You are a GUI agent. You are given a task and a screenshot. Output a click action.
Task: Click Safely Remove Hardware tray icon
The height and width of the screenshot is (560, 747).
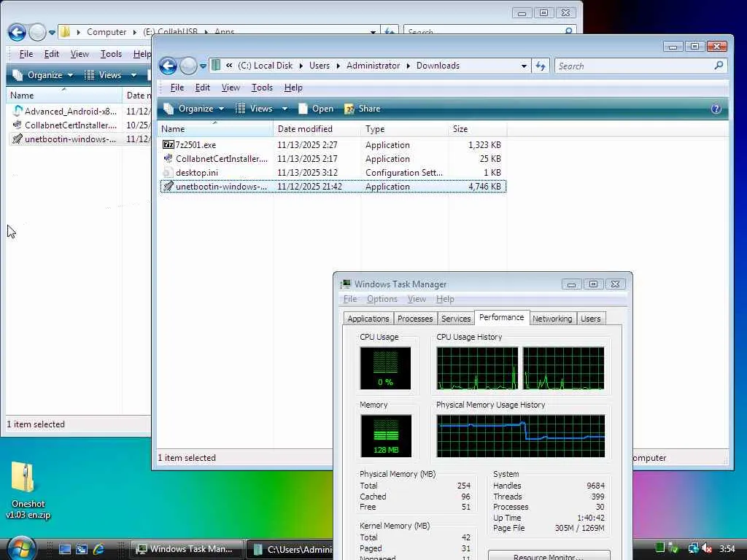673,548
